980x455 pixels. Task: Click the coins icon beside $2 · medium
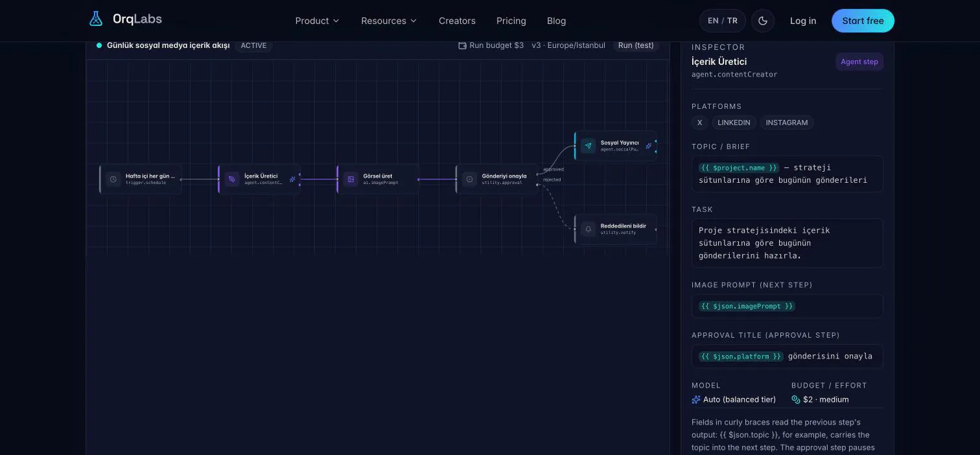[796, 399]
